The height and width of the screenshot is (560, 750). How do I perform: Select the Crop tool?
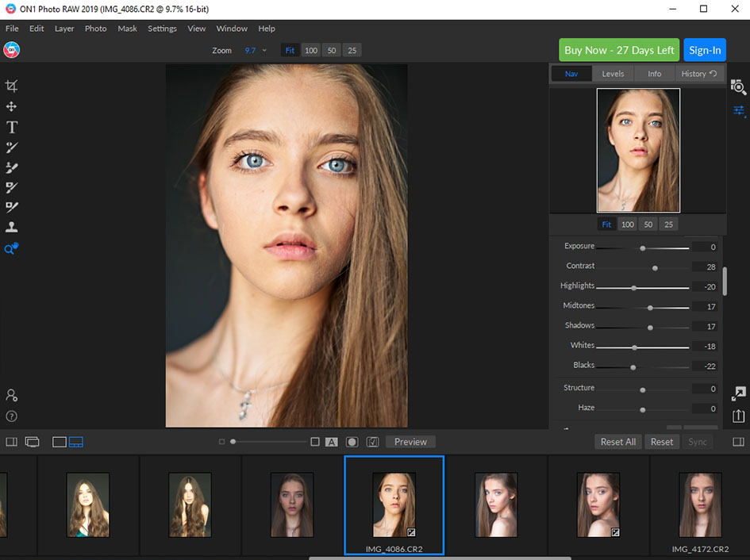coord(11,86)
